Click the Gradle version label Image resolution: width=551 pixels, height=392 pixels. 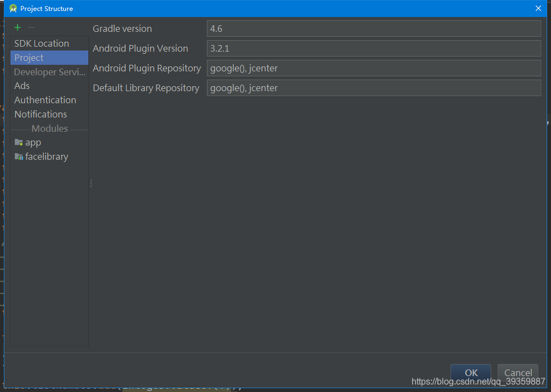click(x=122, y=29)
